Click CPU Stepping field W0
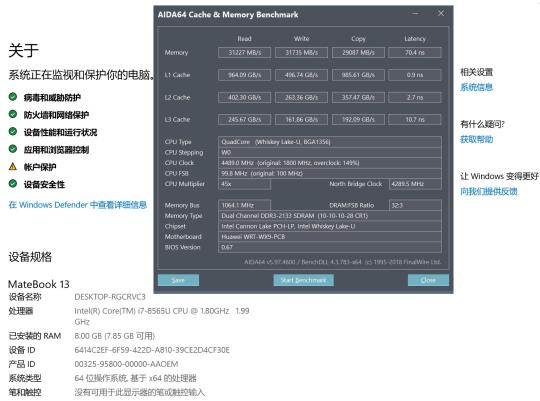This screenshot has height=401, width=540. click(x=330, y=152)
